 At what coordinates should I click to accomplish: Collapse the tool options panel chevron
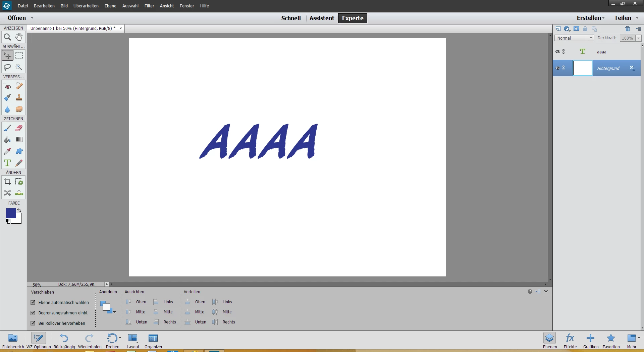[546, 291]
